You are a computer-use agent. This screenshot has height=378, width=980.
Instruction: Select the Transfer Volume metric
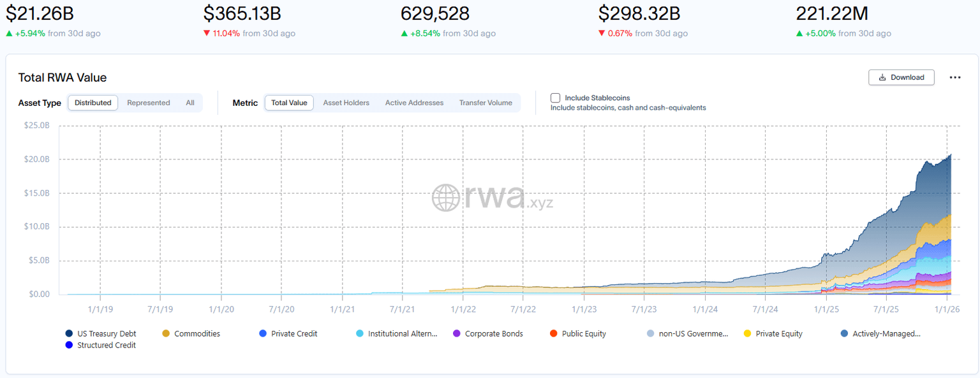pyautogui.click(x=486, y=103)
